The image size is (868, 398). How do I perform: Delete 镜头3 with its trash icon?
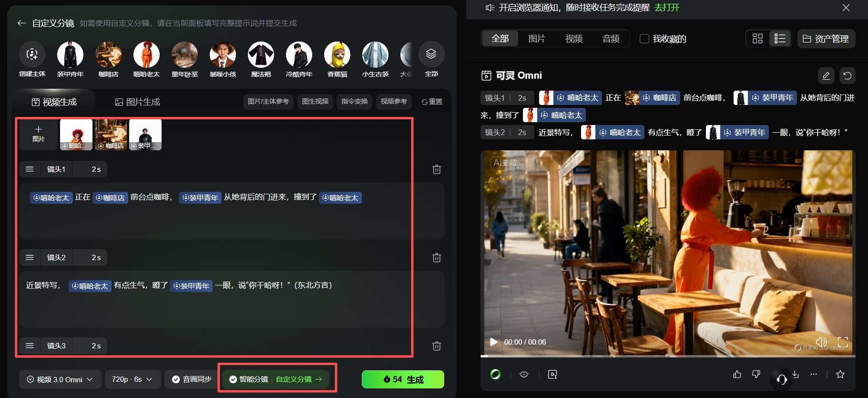point(437,346)
